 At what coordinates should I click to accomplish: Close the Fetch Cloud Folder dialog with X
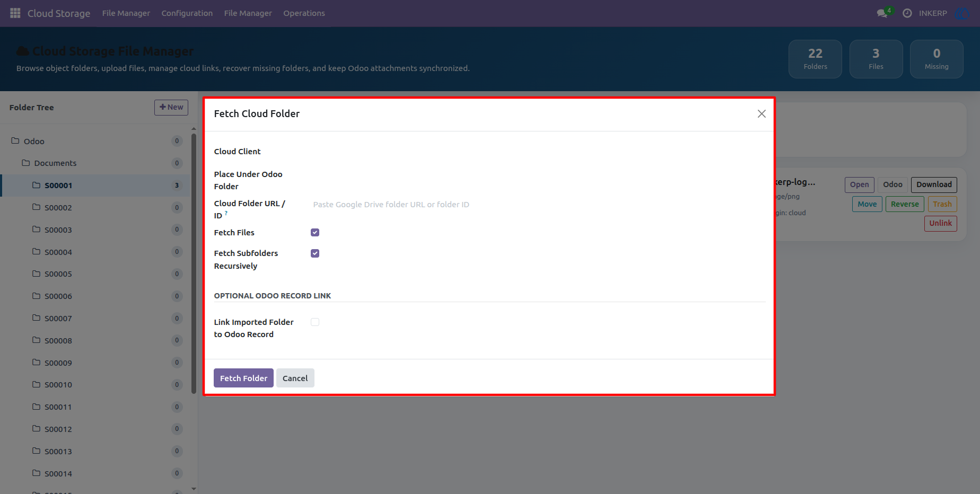click(762, 114)
